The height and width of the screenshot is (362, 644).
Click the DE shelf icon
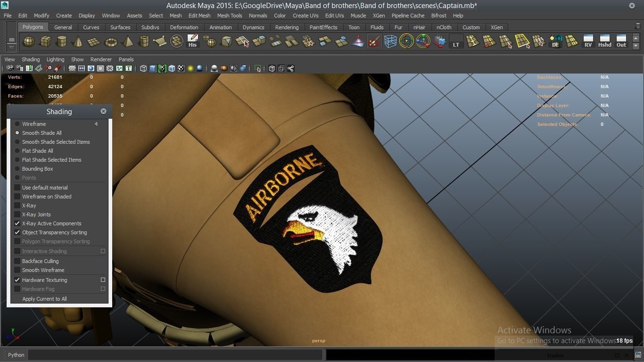[x=555, y=42]
